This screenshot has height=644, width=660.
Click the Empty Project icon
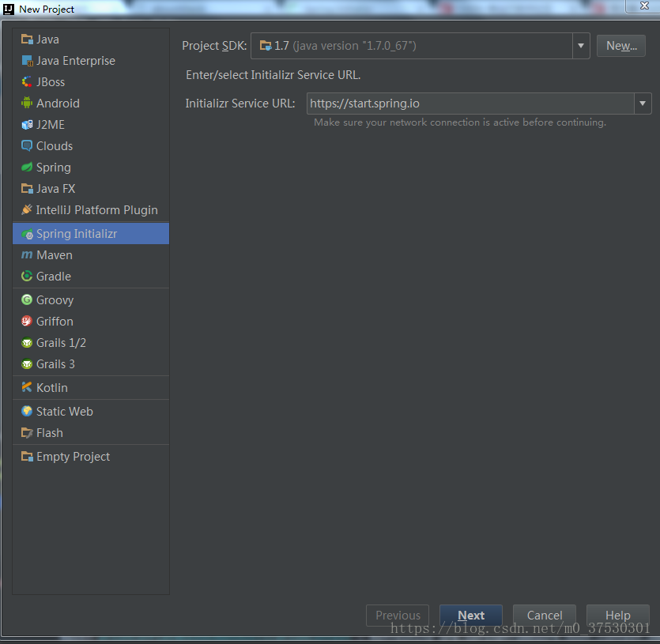(x=27, y=457)
